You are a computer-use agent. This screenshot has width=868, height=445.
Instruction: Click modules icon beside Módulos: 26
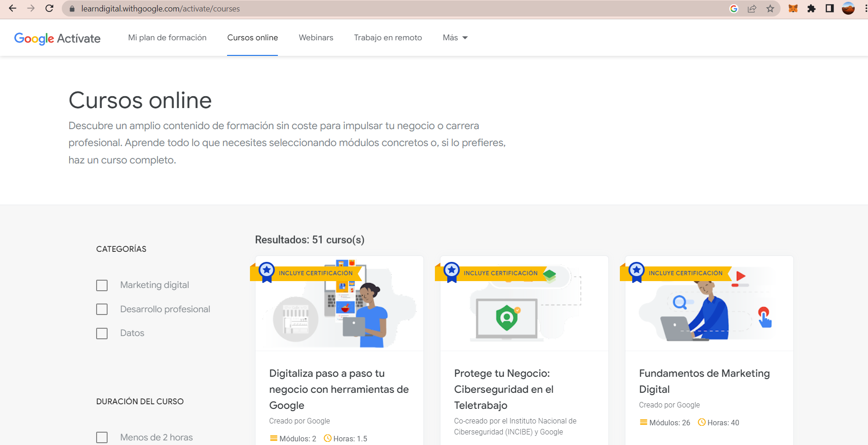[x=644, y=422]
